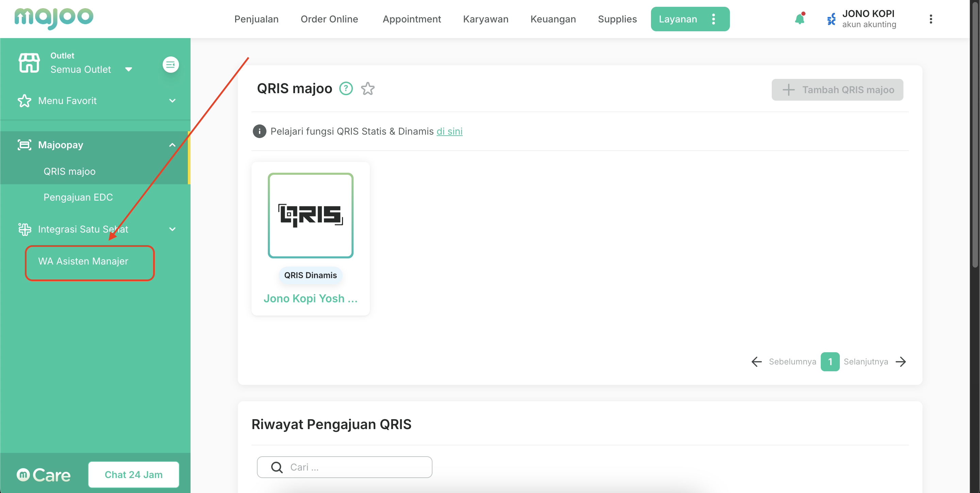Click the Layanan three-dot icon
This screenshot has height=493, width=980.
pyautogui.click(x=713, y=19)
